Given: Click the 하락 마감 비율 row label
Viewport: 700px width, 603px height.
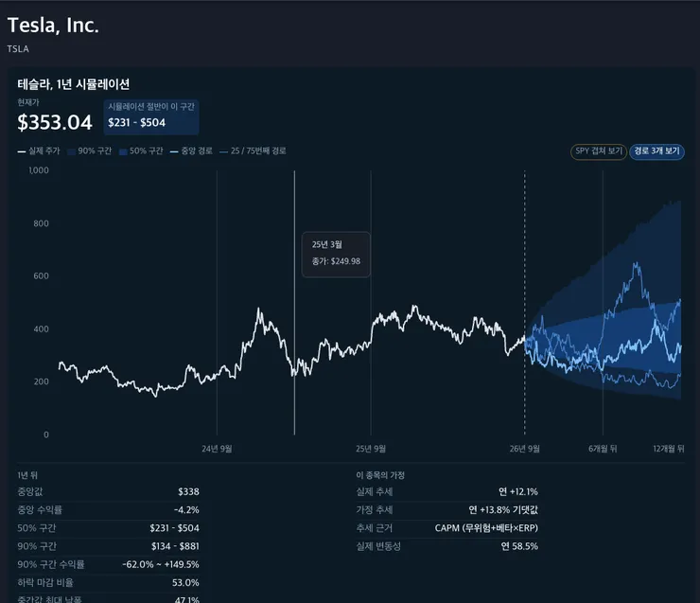Looking at the screenshot, I should coord(45,583).
